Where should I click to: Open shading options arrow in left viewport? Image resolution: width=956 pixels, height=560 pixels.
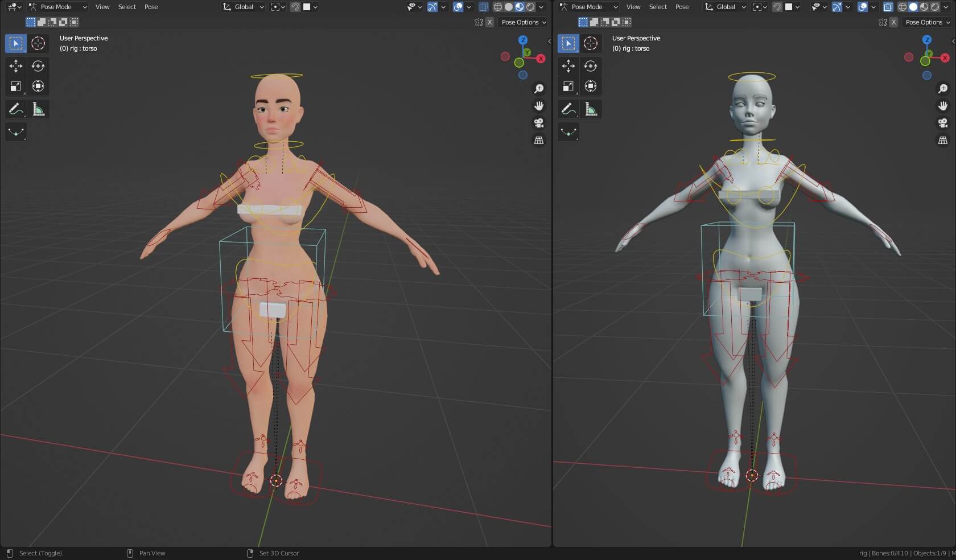[541, 7]
